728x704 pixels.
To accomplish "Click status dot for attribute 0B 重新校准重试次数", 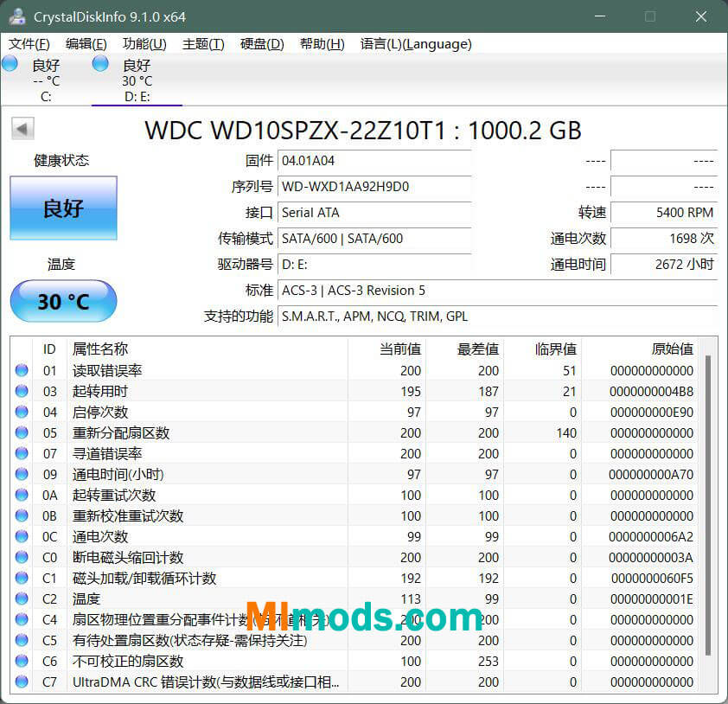I will [x=22, y=515].
